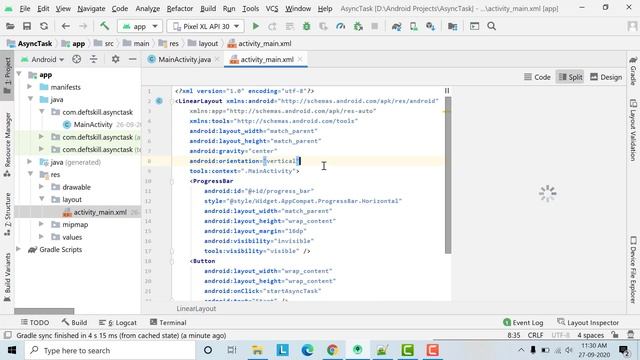Open the Build menu

[x=208, y=9]
